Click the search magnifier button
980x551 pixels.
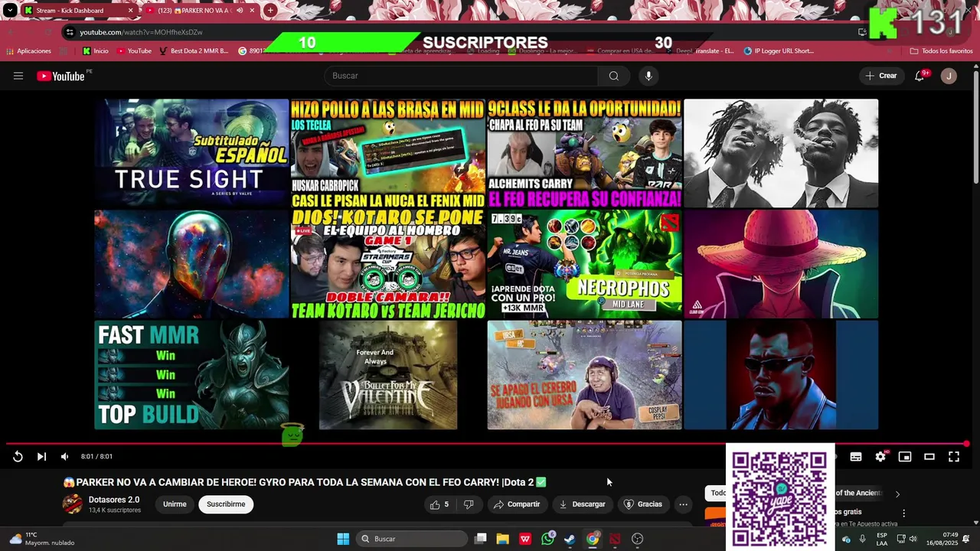(614, 76)
